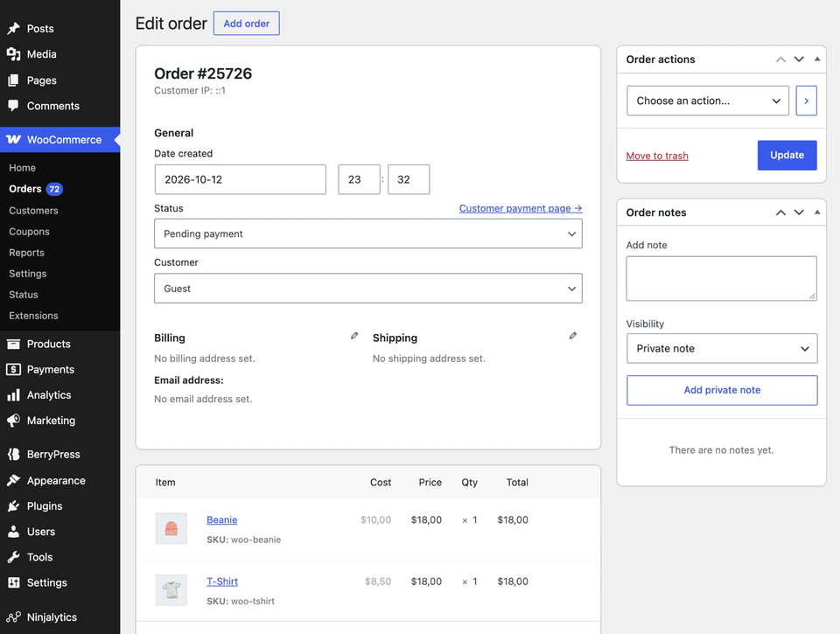Open Customers submenu item
The height and width of the screenshot is (634, 840).
tap(34, 211)
